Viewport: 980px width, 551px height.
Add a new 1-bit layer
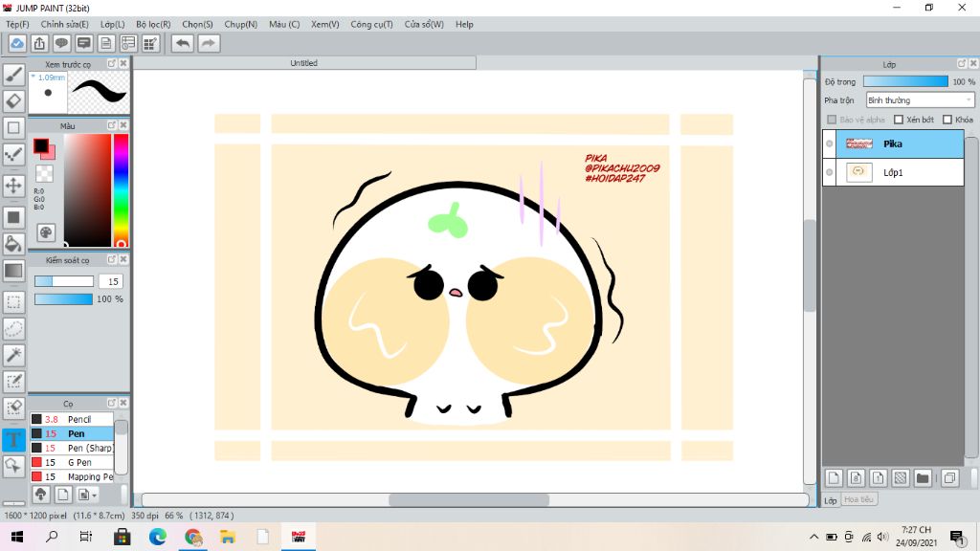point(879,478)
